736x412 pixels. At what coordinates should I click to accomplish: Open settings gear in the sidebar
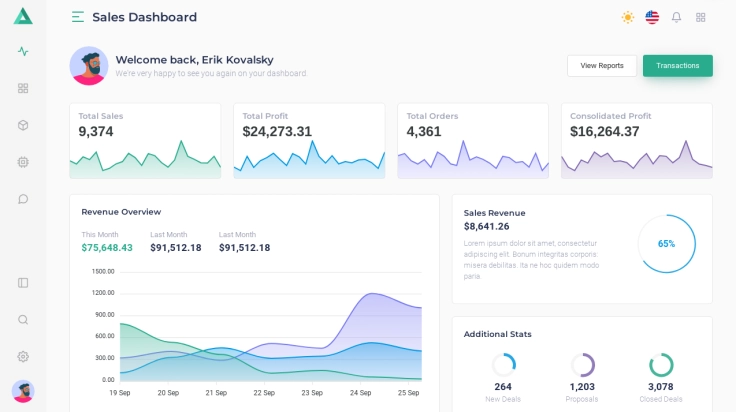pos(23,356)
